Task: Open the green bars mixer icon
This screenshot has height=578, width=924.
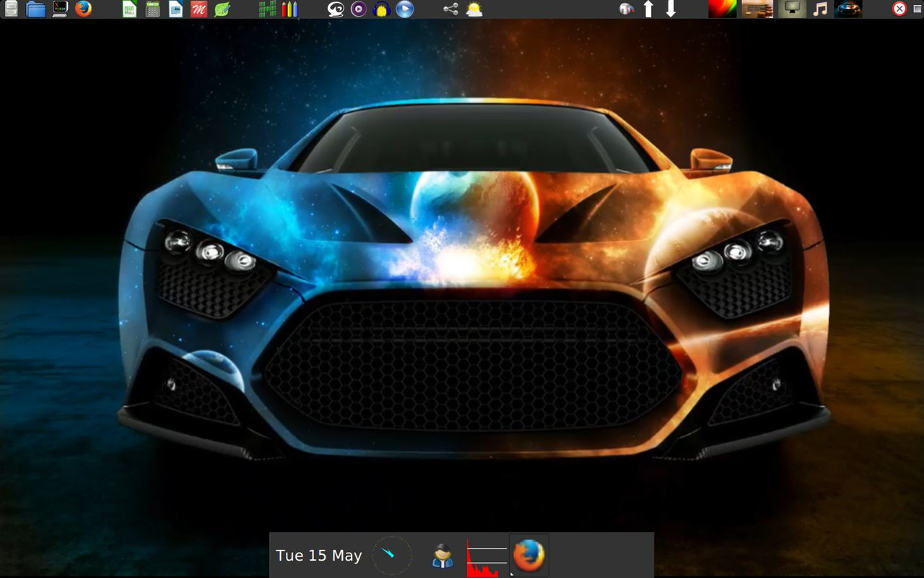Action: [268, 9]
